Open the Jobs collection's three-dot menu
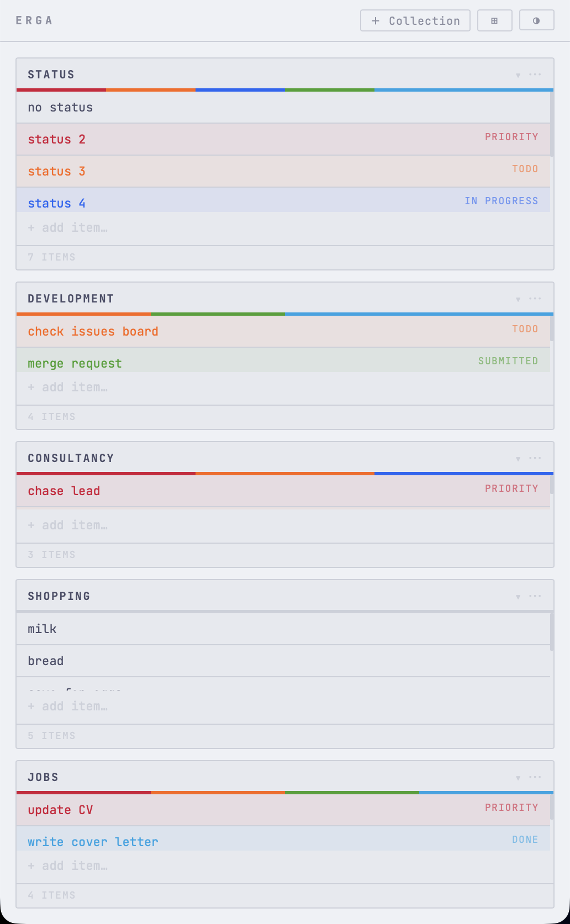Screen dimensions: 570x924 coord(535,777)
